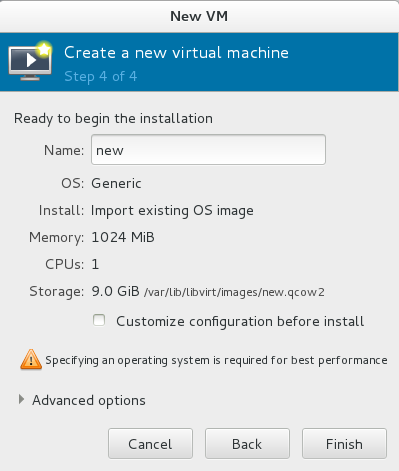This screenshot has height=471, width=399.
Task: Click the 'Install:' label
Action: coord(61,211)
